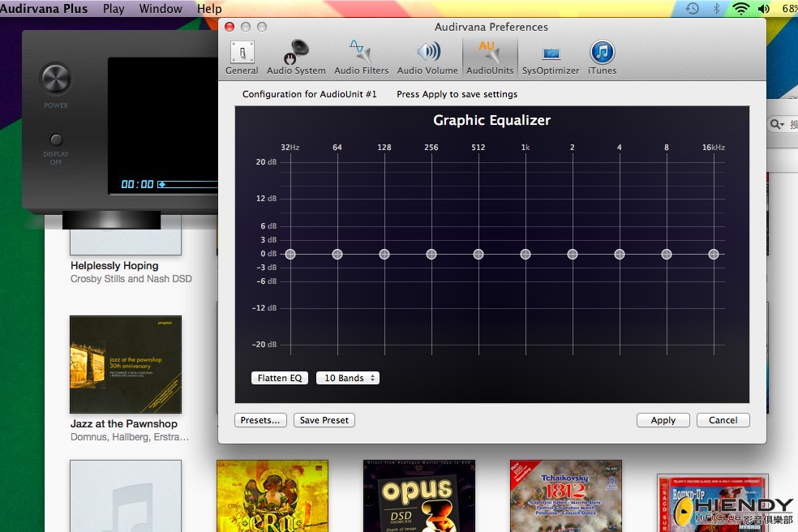
Task: Click the 4 kHz band slider handle
Action: coord(620,254)
